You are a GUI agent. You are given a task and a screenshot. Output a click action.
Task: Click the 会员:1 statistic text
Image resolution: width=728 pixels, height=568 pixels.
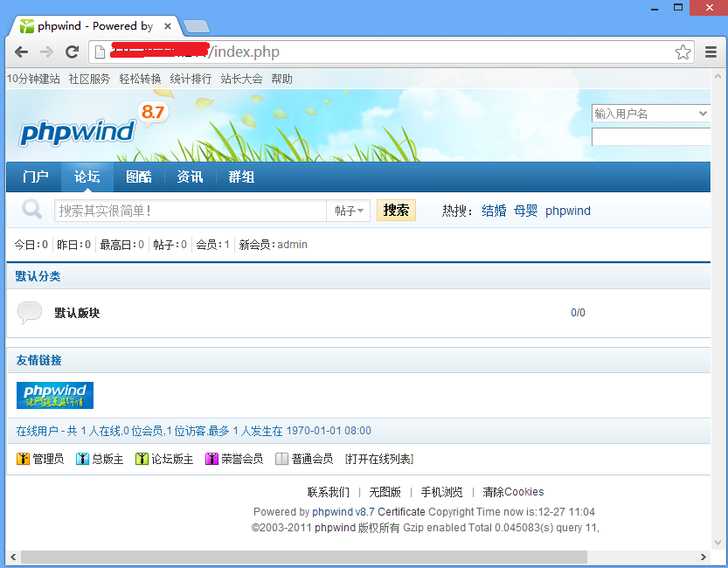coord(212,245)
